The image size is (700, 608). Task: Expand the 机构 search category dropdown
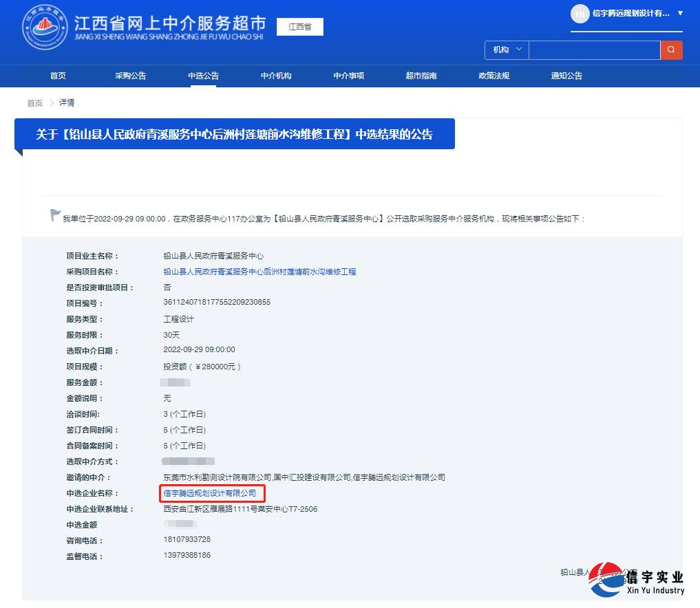point(506,50)
